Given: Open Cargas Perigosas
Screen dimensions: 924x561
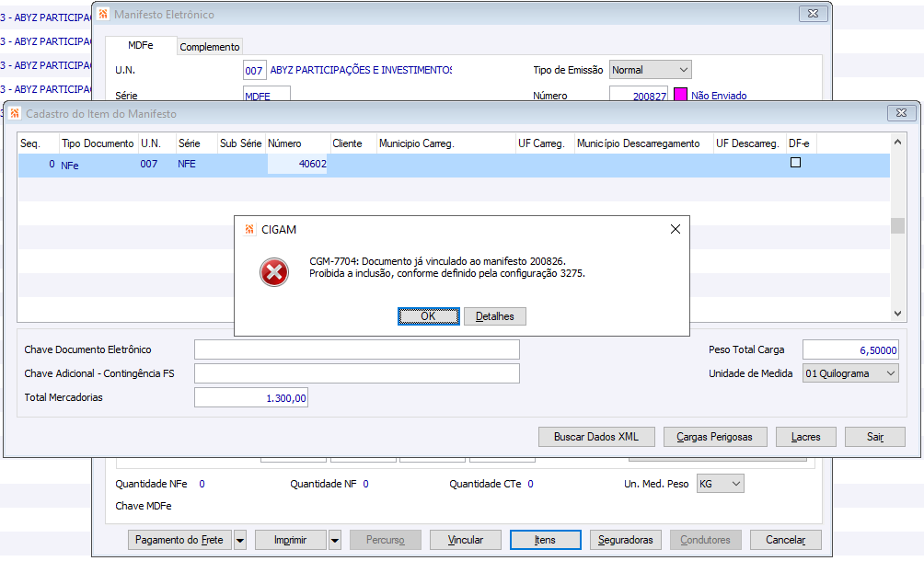Looking at the screenshot, I should click(x=715, y=437).
